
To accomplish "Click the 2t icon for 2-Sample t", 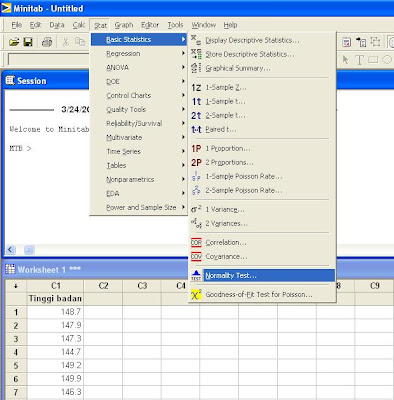I will [x=196, y=115].
